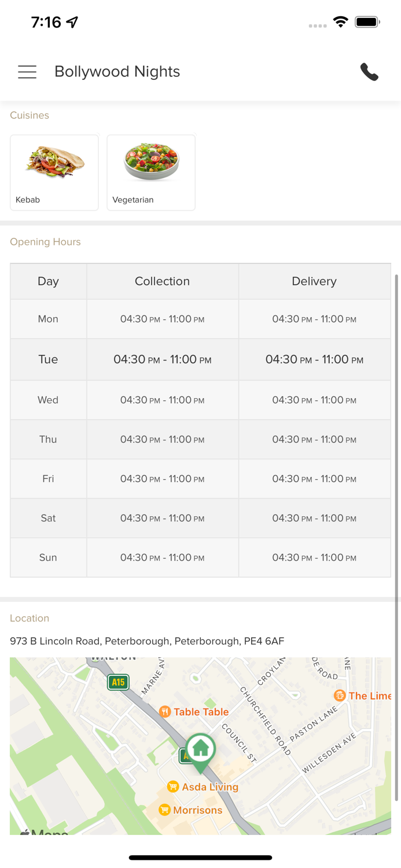Tap the Bollywood Nights title
Viewport: 401px width, 868px height.
click(x=117, y=72)
